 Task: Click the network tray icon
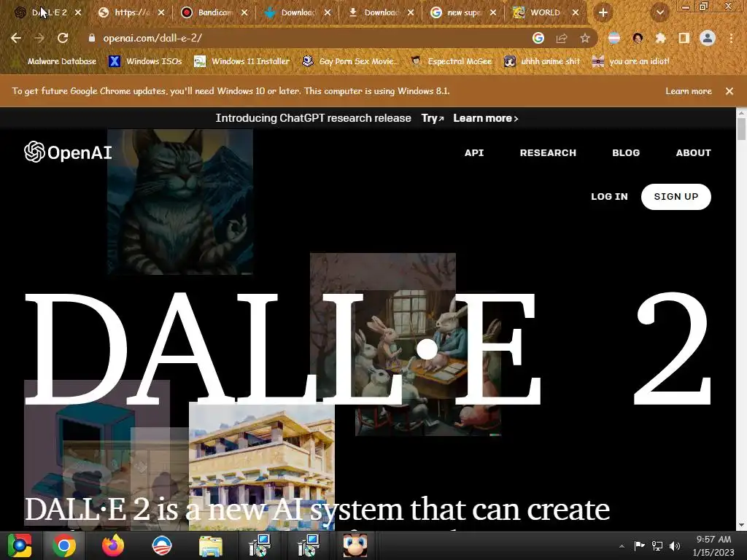coord(657,545)
